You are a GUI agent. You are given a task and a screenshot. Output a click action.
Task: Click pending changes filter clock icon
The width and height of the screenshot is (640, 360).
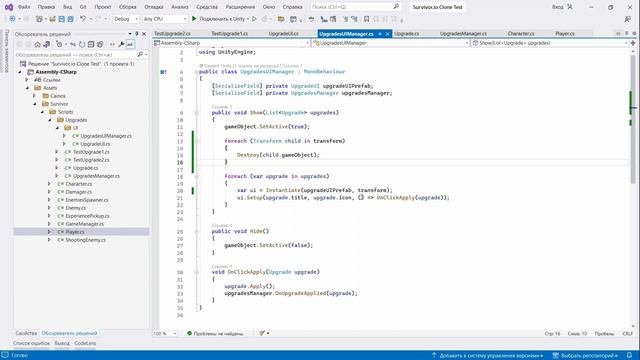(x=60, y=44)
